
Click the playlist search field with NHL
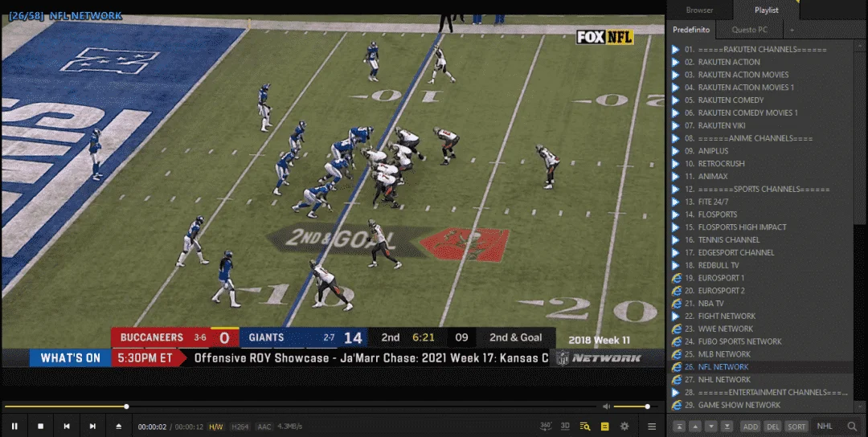828,427
